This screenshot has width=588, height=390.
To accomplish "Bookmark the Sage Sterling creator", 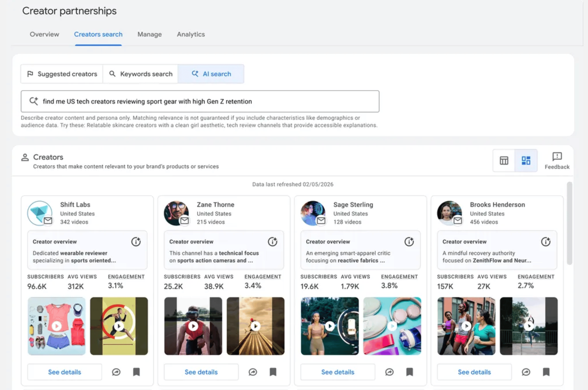I will (x=409, y=372).
